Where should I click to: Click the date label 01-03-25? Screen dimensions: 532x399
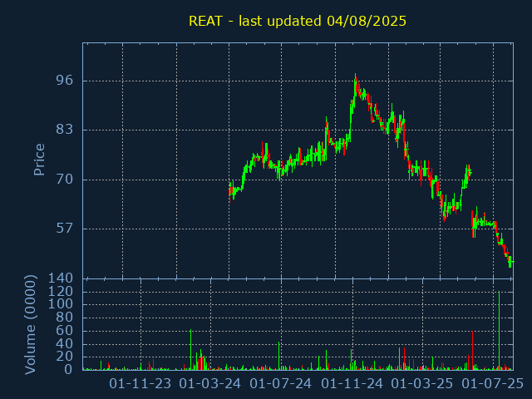[x=422, y=384]
